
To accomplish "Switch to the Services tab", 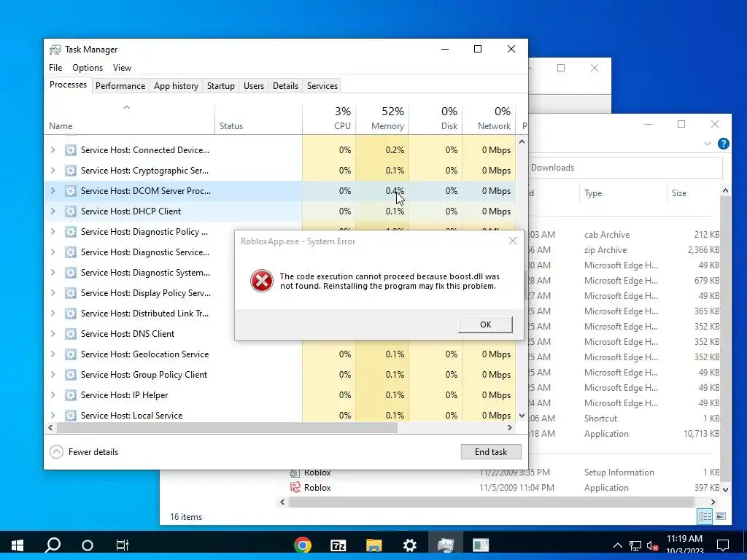I will (x=322, y=86).
